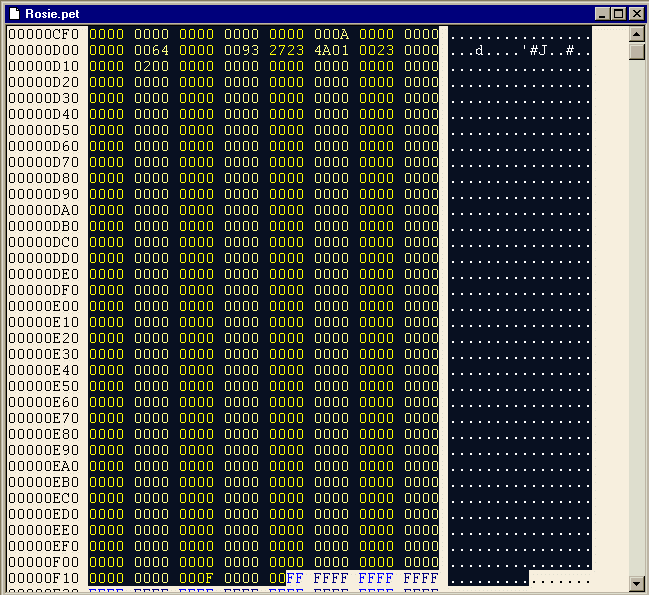Click offset label 00000D00

coord(43,50)
